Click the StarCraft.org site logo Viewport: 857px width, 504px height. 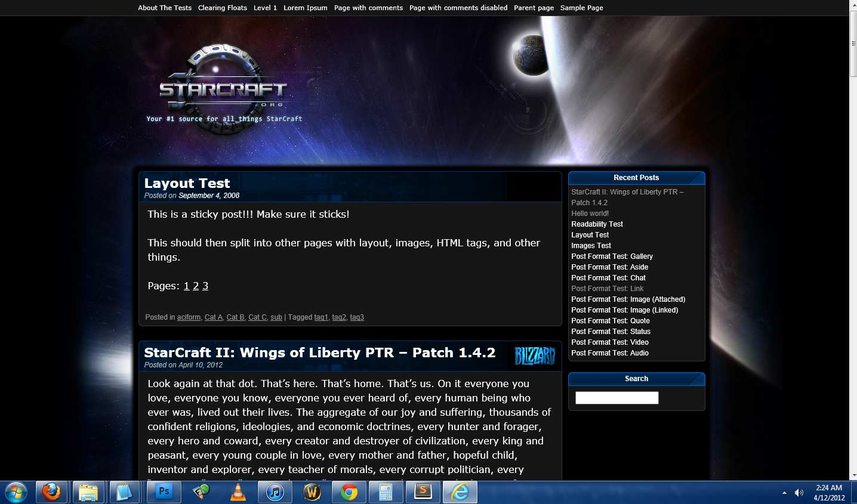click(223, 89)
